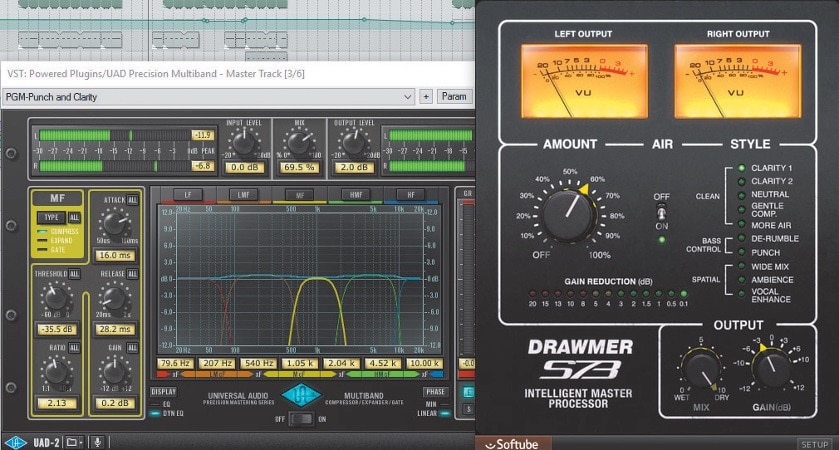
Task: Flip the Multiband OFF/ON power switch
Action: click(x=301, y=419)
